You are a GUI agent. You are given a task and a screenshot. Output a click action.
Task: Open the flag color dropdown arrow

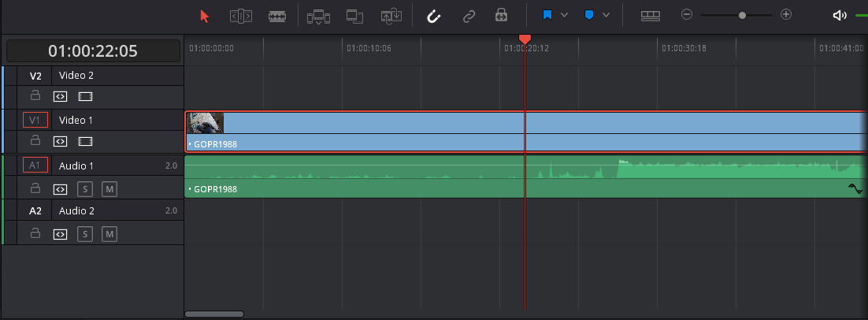point(564,15)
